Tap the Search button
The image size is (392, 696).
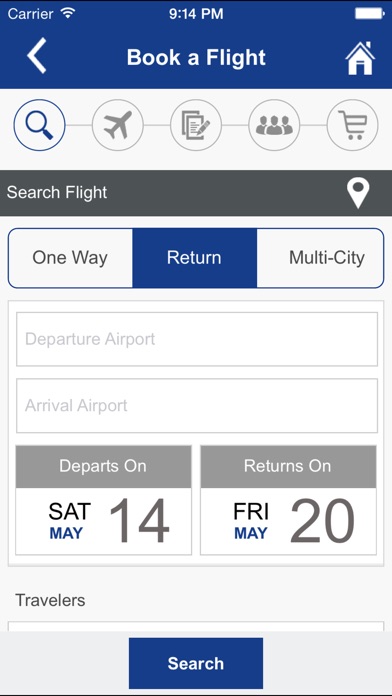click(196, 663)
